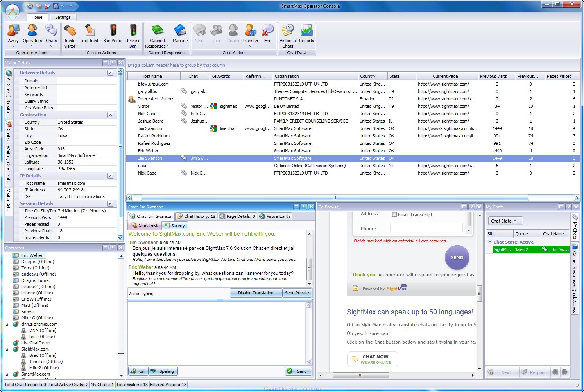The image size is (584, 392).
Task: Click the chat message text area
Action: [217, 333]
